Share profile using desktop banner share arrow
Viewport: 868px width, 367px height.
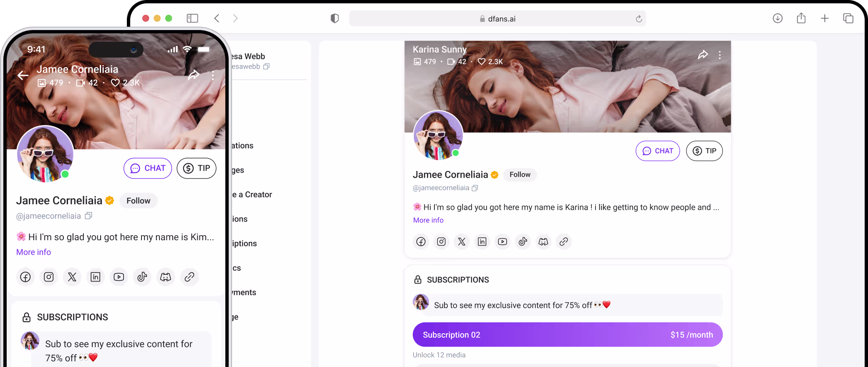[x=703, y=55]
